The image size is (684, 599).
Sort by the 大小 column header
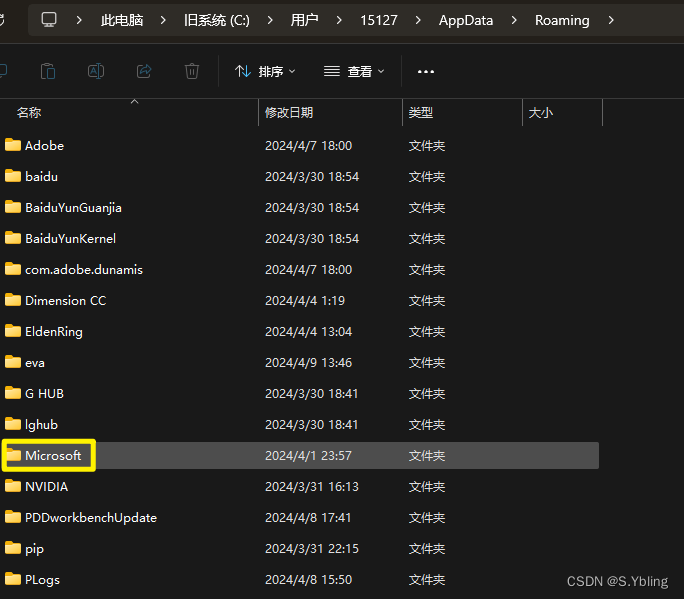[540, 113]
